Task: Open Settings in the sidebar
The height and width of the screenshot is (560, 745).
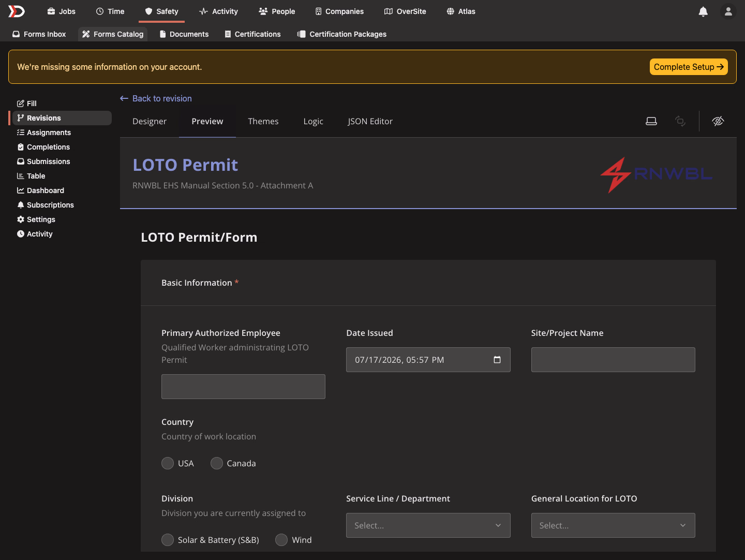Action: coord(62,219)
